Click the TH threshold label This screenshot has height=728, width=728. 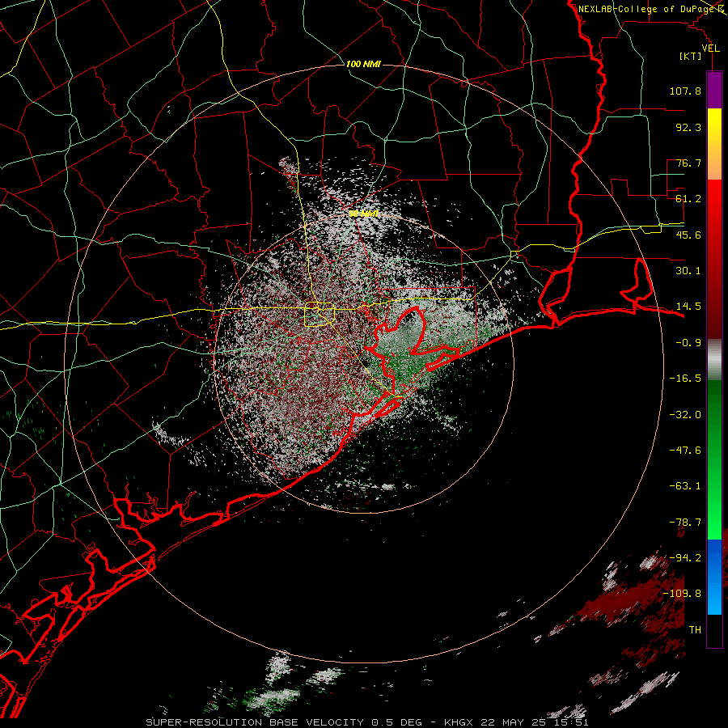pos(695,630)
